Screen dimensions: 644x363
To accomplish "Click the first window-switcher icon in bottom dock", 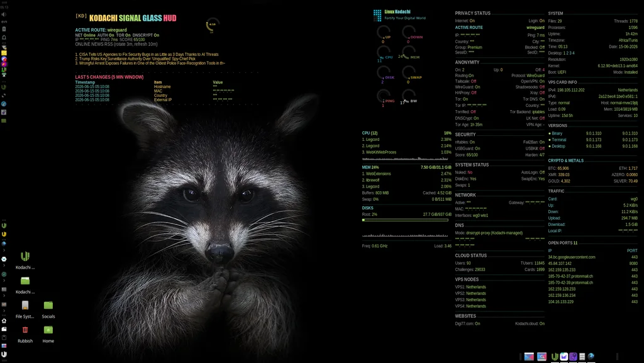I will pos(529,357).
